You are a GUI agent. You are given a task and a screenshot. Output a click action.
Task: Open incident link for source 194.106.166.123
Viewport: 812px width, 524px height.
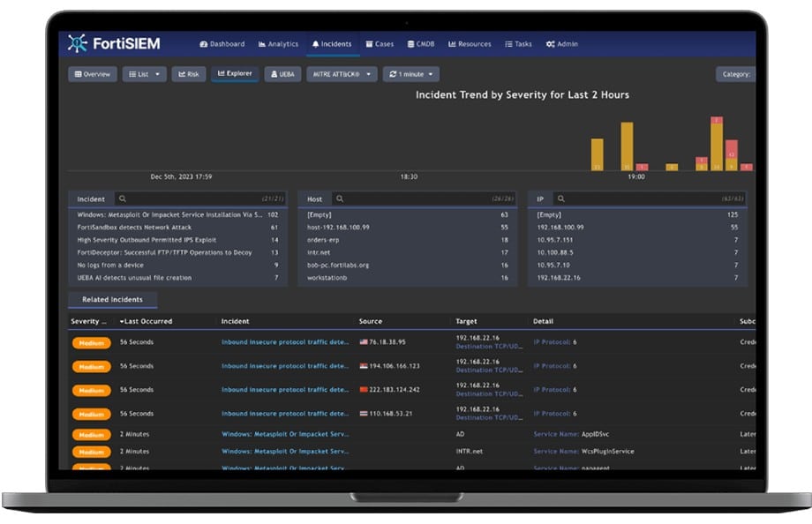click(285, 365)
